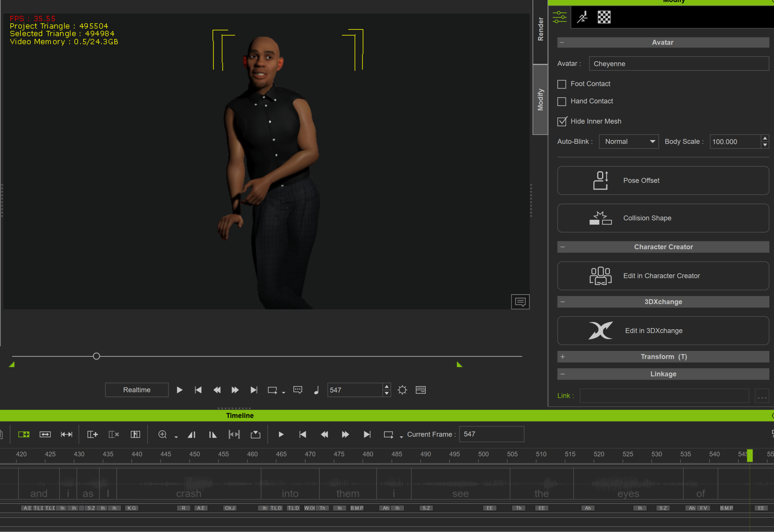Image resolution: width=774 pixels, height=532 pixels.
Task: Click Edit in Character Creator button
Action: point(663,276)
